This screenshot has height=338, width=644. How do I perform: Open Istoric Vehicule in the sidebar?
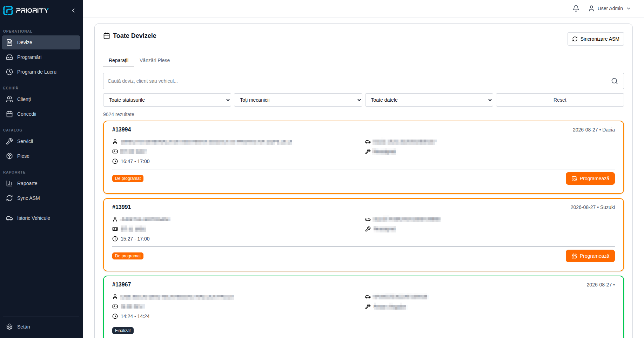click(41, 218)
